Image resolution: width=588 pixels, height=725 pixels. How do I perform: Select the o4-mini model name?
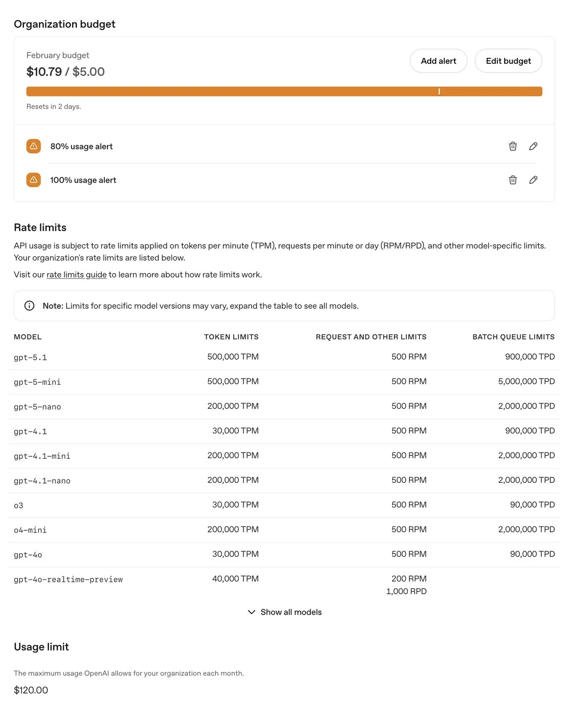pos(30,530)
